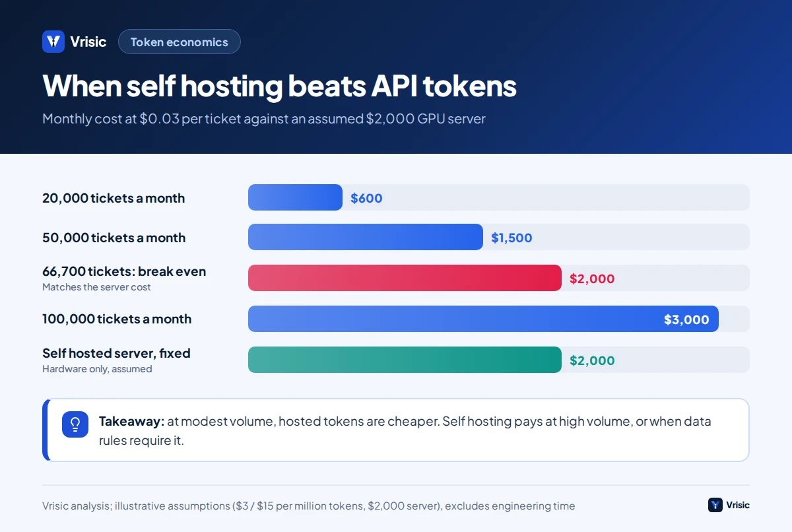Click the blue $600 bar

[x=295, y=197]
